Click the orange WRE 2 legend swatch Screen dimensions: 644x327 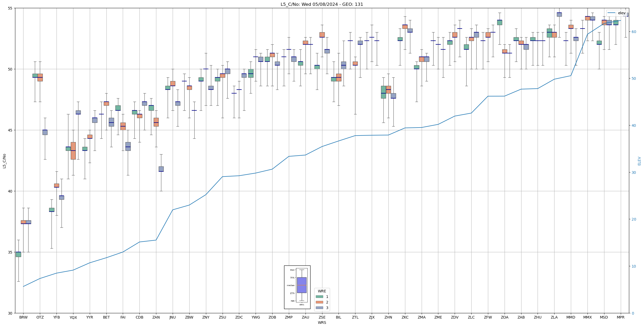[319, 302]
